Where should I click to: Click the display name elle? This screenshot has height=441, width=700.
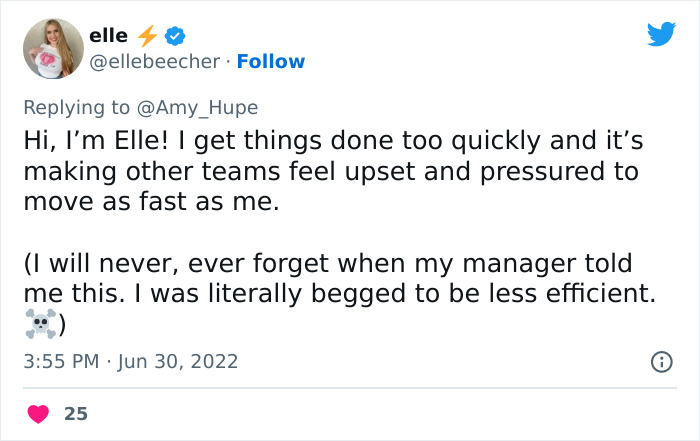(x=108, y=36)
